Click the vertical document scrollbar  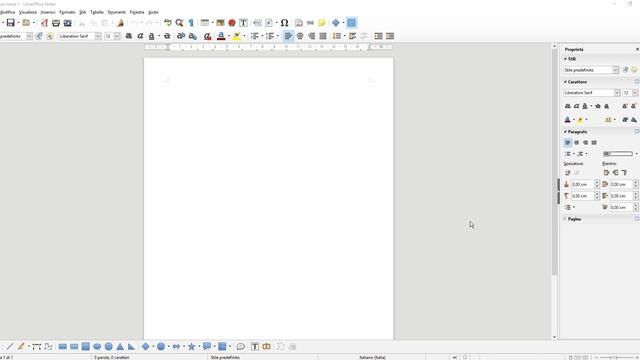(x=554, y=163)
